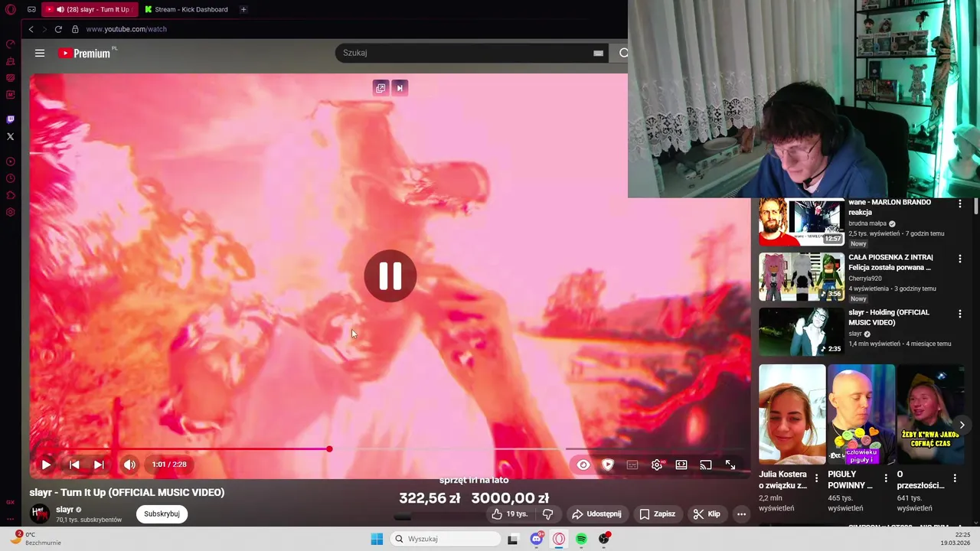Open Extensions cube icon in sidebar

[x=11, y=195]
